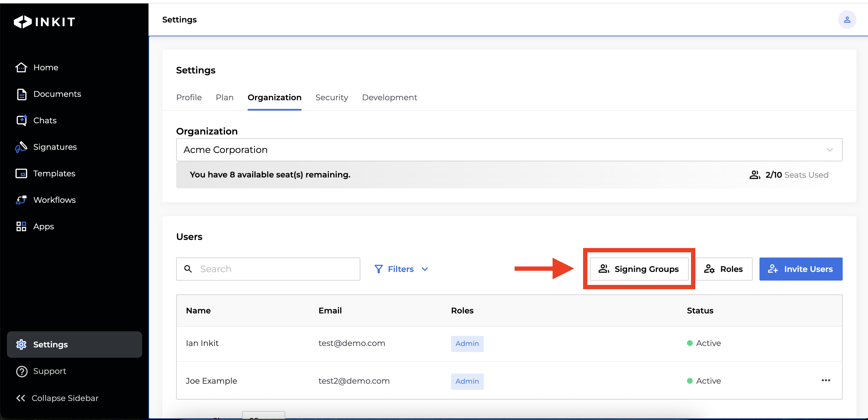Click into the users Search field
The width and height of the screenshot is (868, 420).
click(268, 269)
